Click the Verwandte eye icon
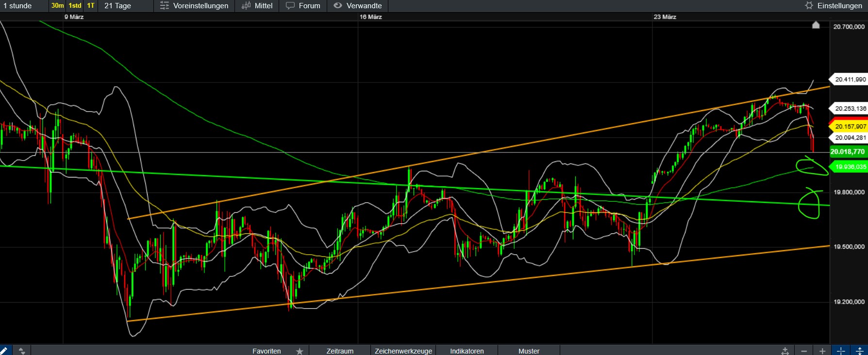This screenshot has height=355, width=868. pos(338,6)
